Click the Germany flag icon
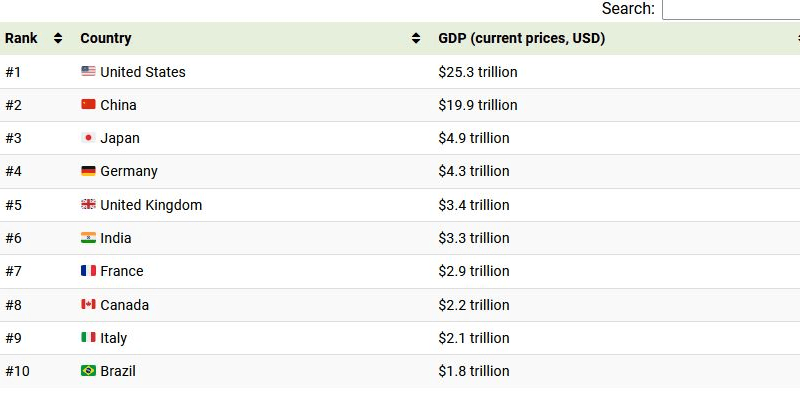 (88, 171)
